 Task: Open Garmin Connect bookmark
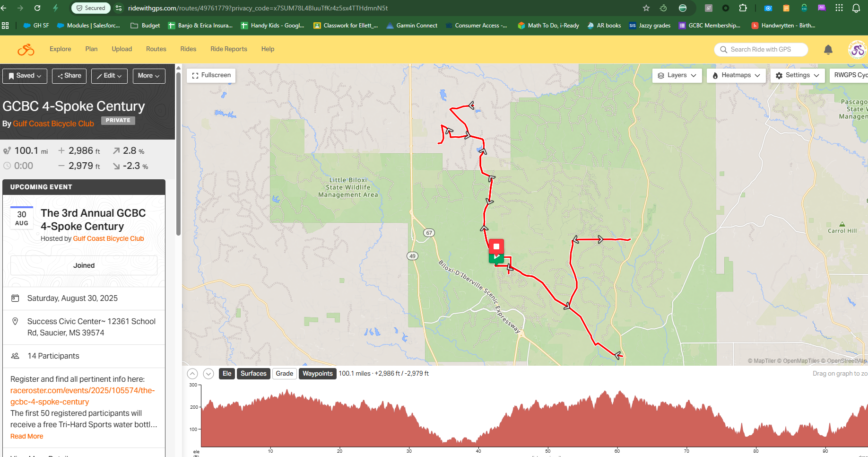tap(412, 26)
